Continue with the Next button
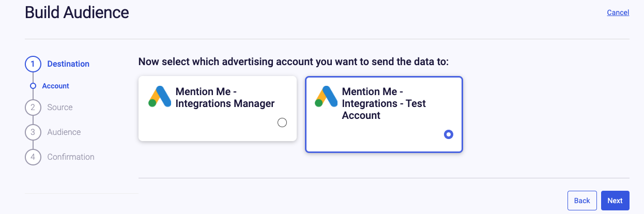The width and height of the screenshot is (644, 214). pyautogui.click(x=615, y=201)
